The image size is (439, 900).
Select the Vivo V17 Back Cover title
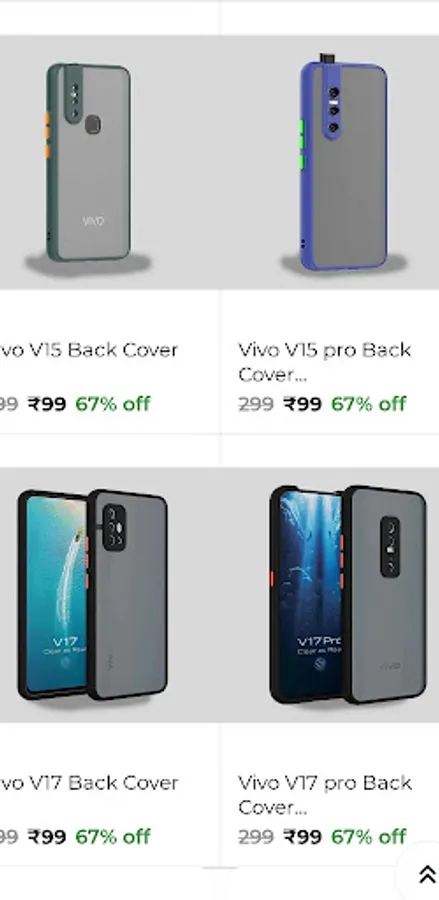(x=88, y=782)
